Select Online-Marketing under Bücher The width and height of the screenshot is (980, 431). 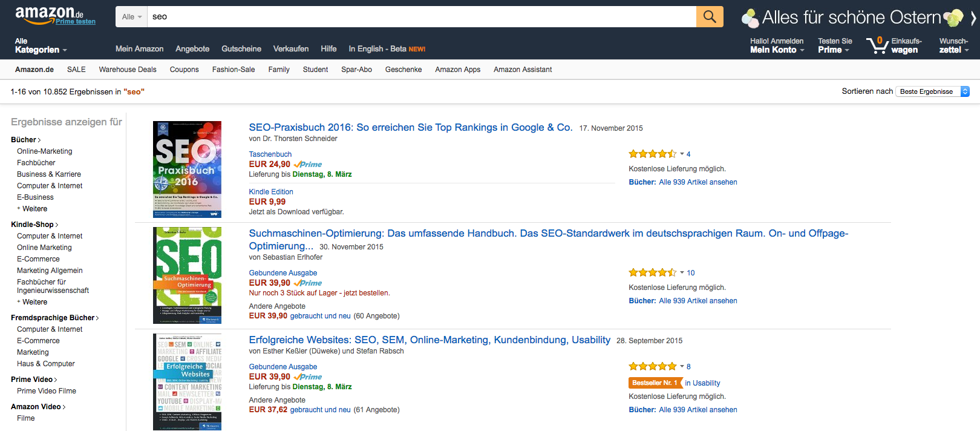45,151
